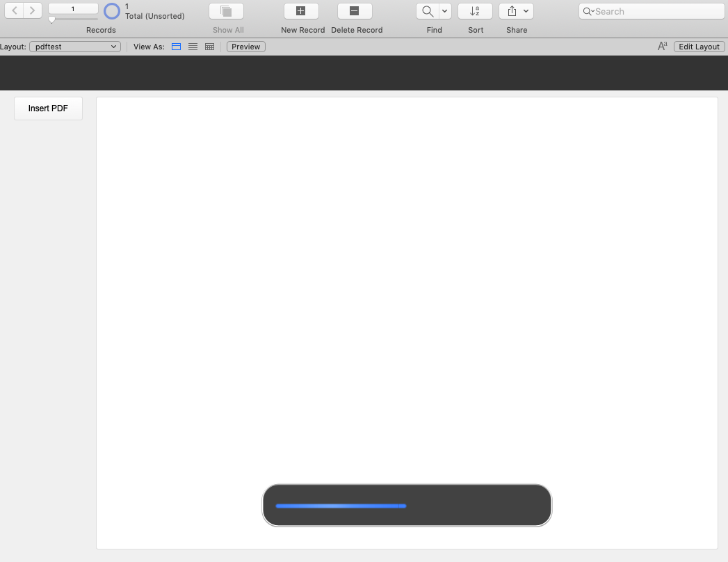Open the Layout pdftest dropdown
The height and width of the screenshot is (562, 728).
(75, 47)
